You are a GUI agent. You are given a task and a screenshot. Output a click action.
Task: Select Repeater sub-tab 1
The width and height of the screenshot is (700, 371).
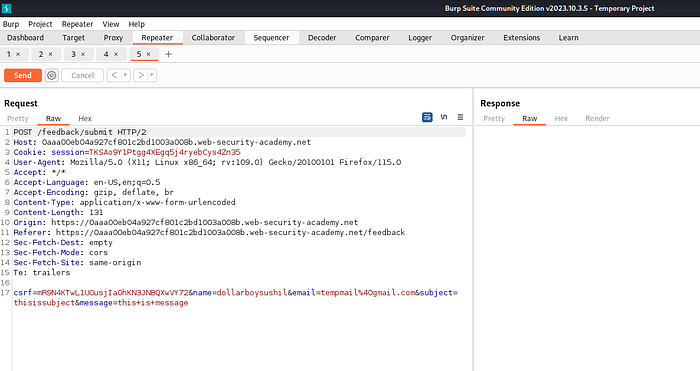click(8, 54)
